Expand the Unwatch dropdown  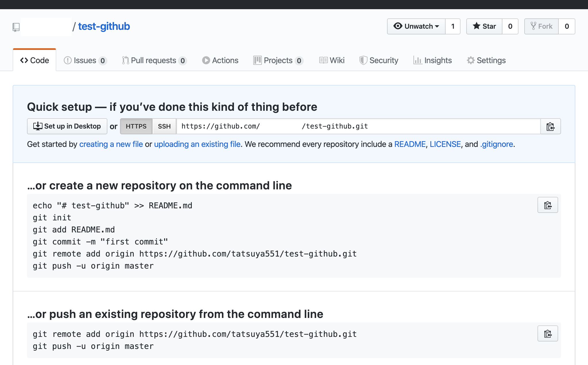click(416, 26)
